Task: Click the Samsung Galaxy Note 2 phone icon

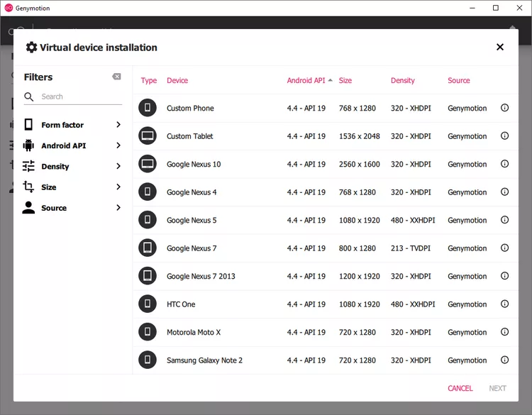Action: [148, 360]
